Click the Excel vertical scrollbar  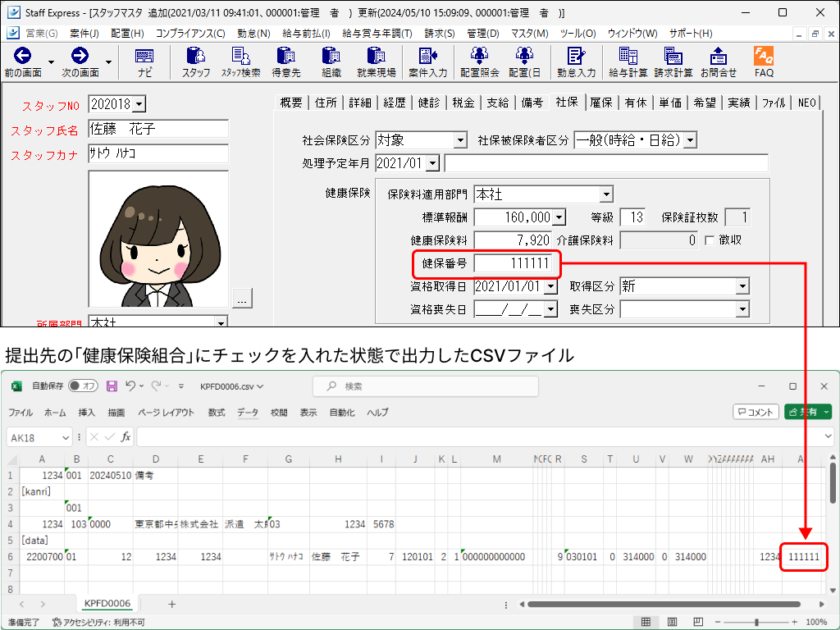point(833,483)
